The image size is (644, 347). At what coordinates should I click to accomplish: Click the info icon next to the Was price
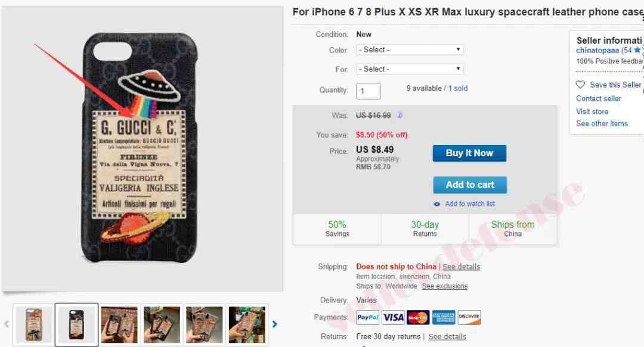399,116
